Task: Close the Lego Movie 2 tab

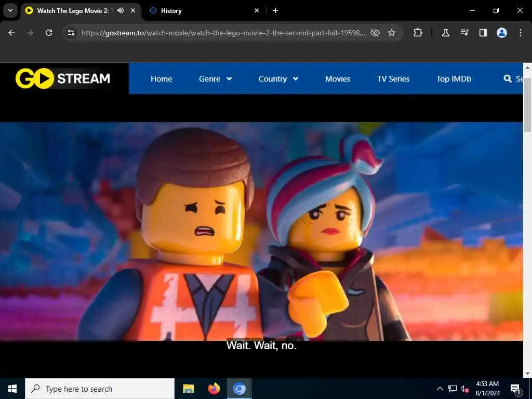Action: pos(133,10)
